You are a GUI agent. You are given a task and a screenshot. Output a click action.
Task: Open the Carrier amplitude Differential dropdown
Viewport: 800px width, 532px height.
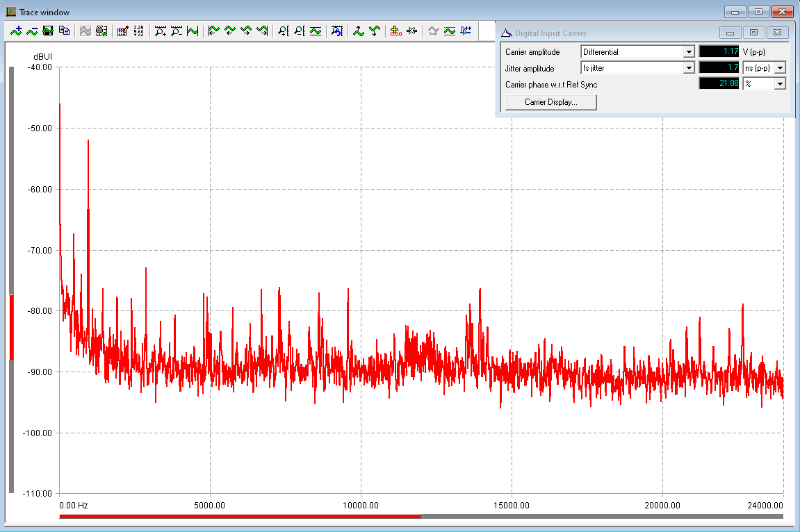[688, 52]
